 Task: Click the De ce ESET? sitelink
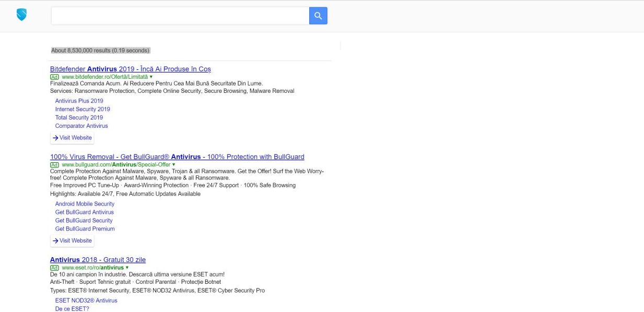click(72, 309)
